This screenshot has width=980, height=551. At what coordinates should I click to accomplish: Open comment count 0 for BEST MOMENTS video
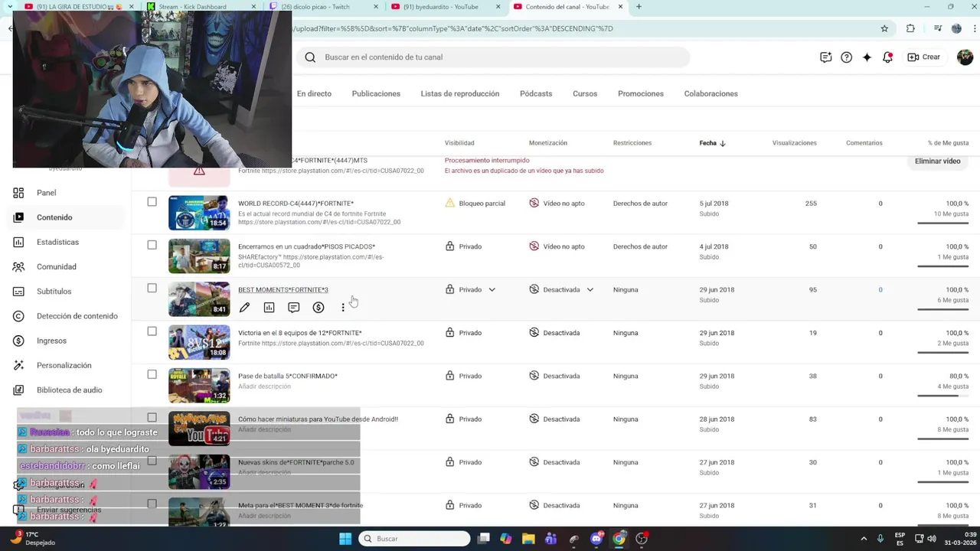880,290
